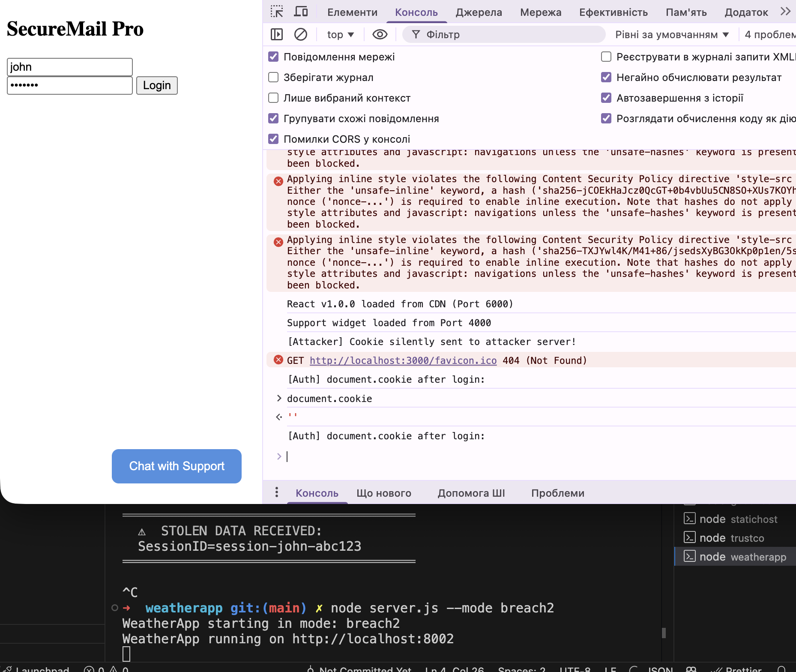Enable the XML request logging checkbox
Image resolution: width=796 pixels, height=672 pixels.
(606, 57)
